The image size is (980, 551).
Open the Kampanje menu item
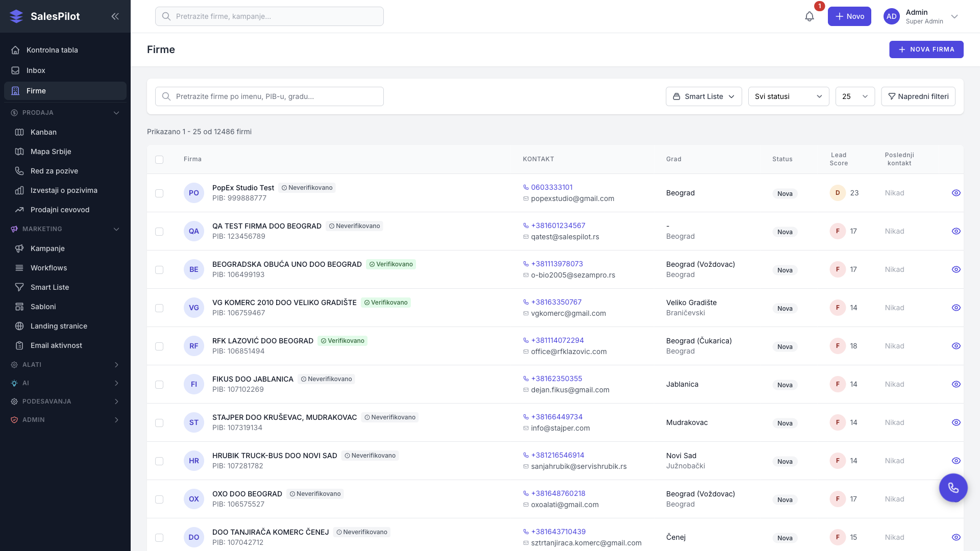[47, 248]
